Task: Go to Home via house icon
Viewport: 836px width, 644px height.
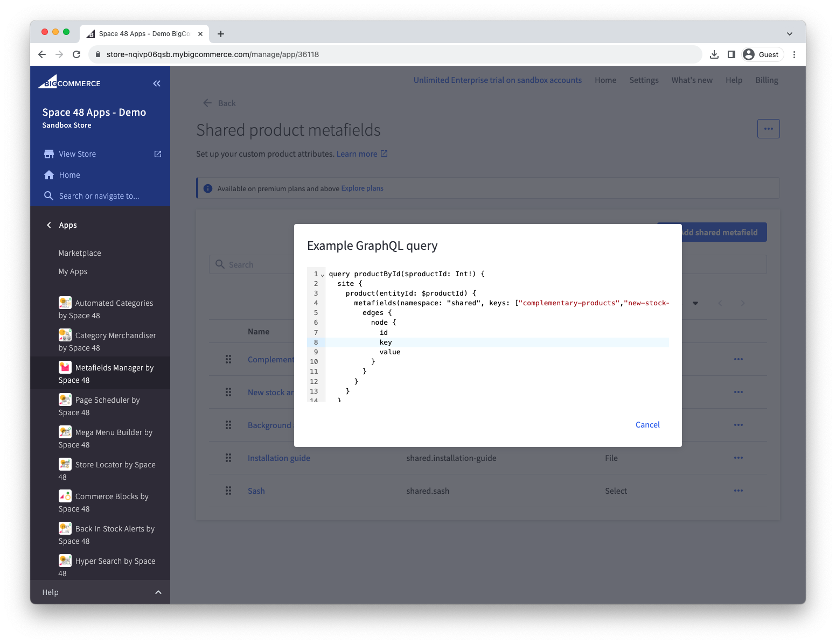Action: pyautogui.click(x=49, y=175)
